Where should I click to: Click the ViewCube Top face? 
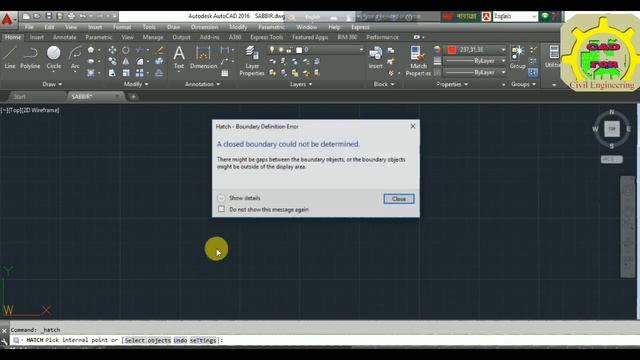611,129
